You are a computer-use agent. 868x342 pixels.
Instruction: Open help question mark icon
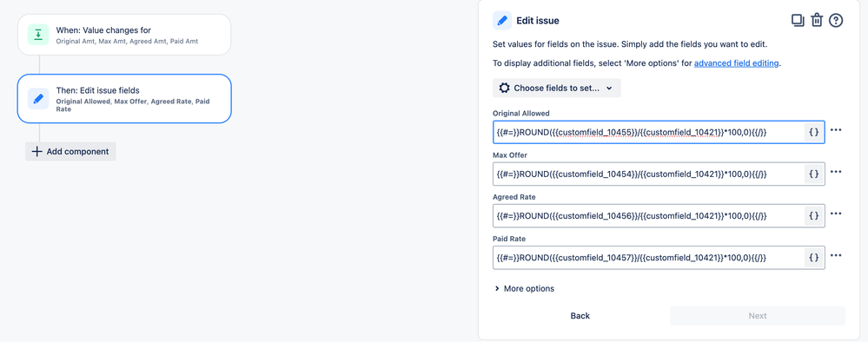(x=836, y=21)
